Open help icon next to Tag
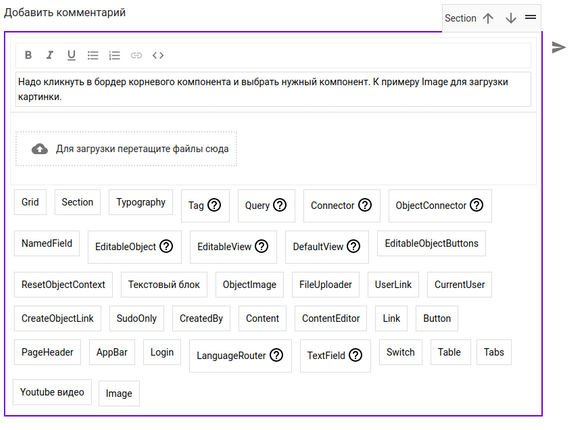Image resolution: width=569 pixels, height=430 pixels. [214, 205]
